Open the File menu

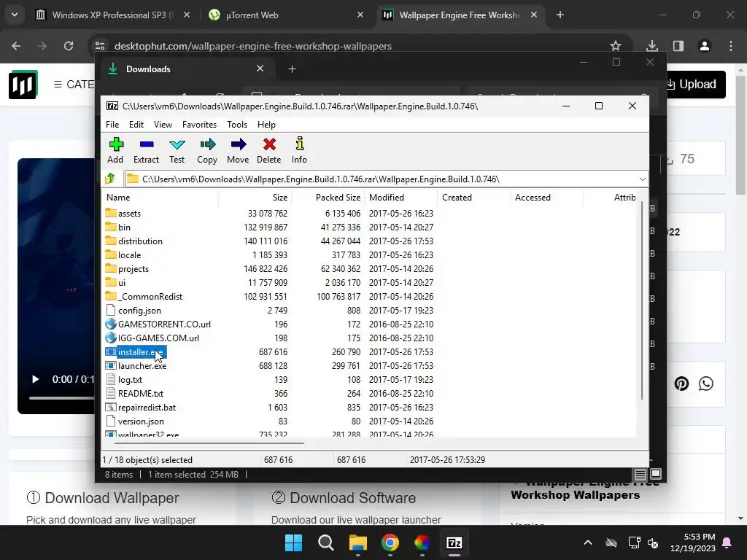point(112,124)
